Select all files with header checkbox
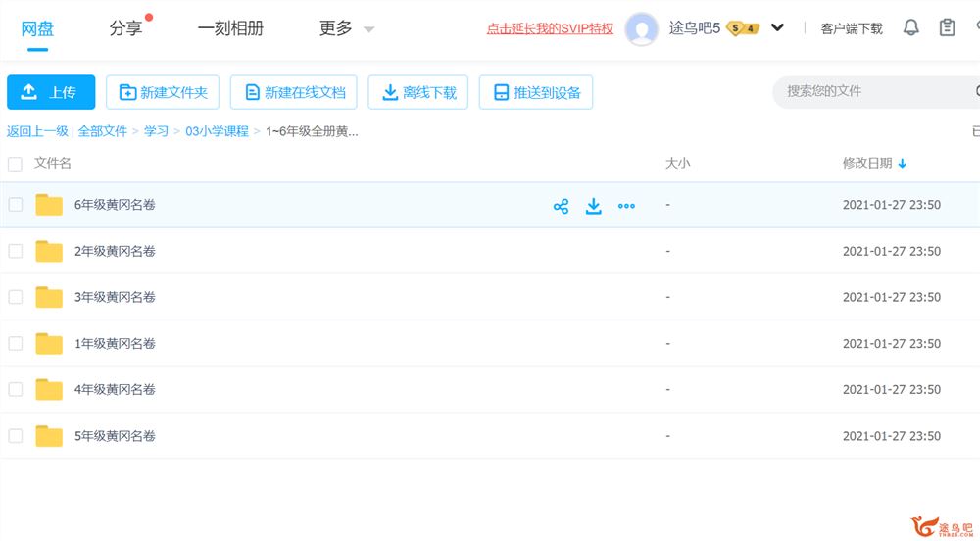Image resolution: width=980 pixels, height=541 pixels. tap(15, 164)
